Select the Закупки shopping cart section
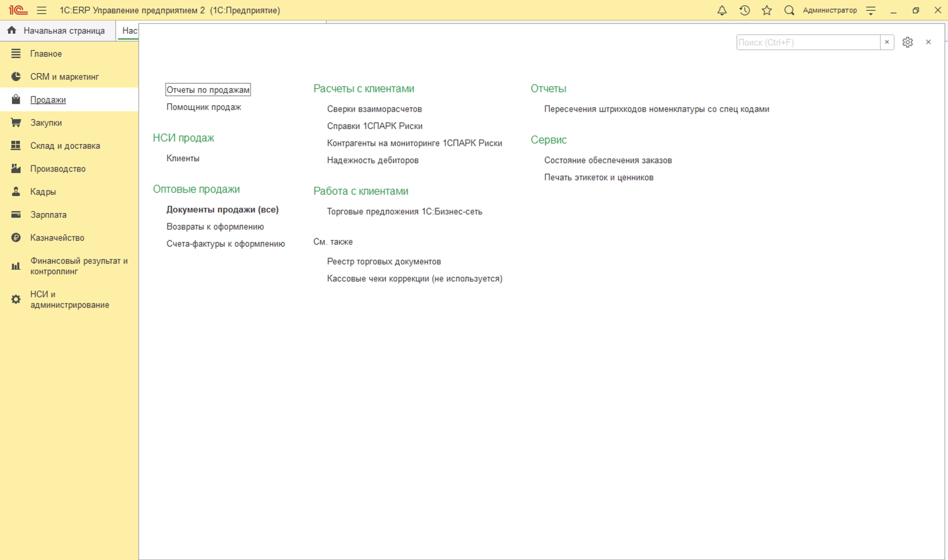 (x=45, y=123)
